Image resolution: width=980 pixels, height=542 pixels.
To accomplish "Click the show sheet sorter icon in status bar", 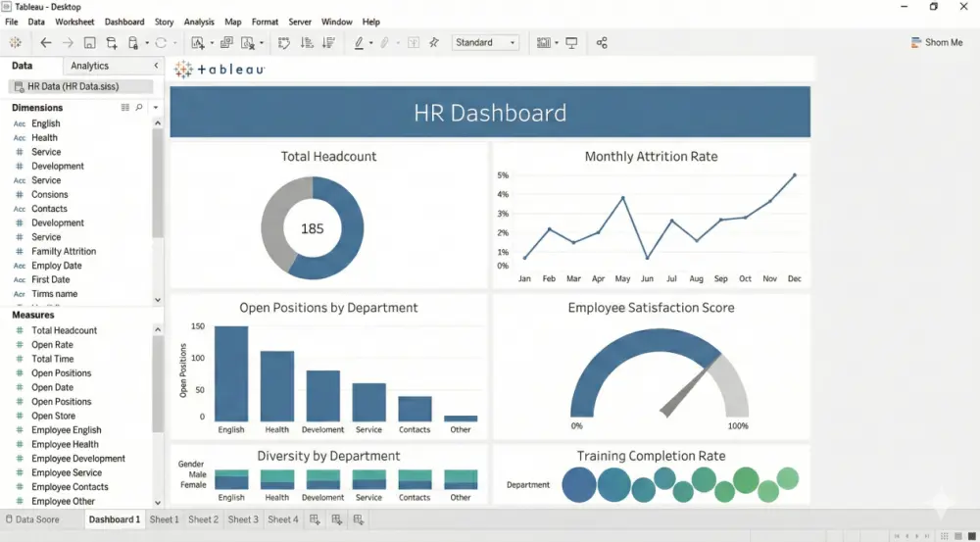I will 944,536.
